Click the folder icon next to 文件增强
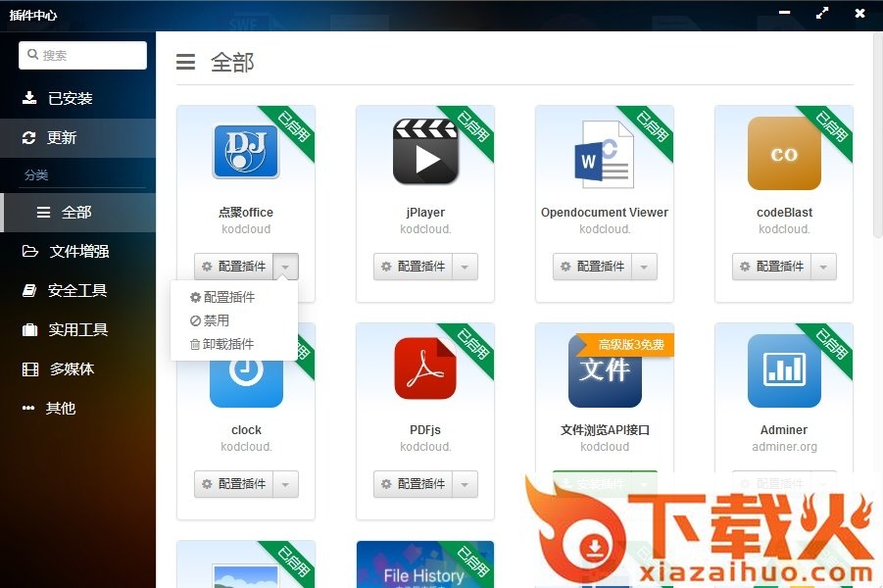The width and height of the screenshot is (883, 588). click(29, 251)
